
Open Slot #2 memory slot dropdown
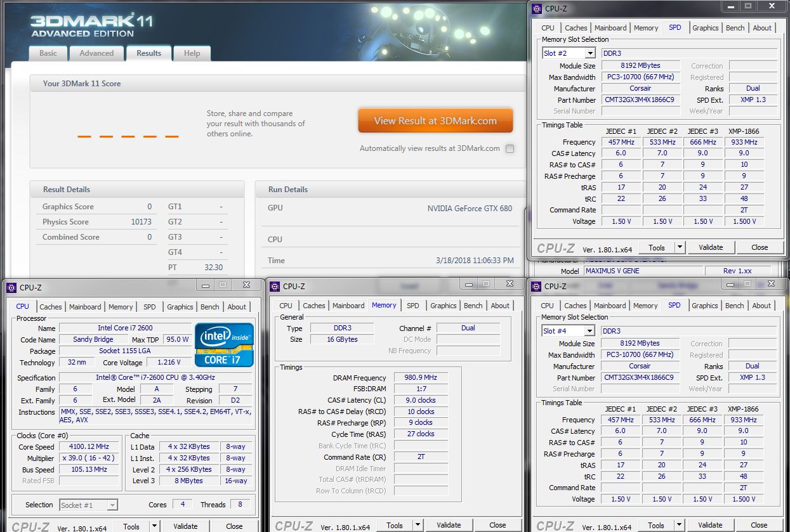590,53
